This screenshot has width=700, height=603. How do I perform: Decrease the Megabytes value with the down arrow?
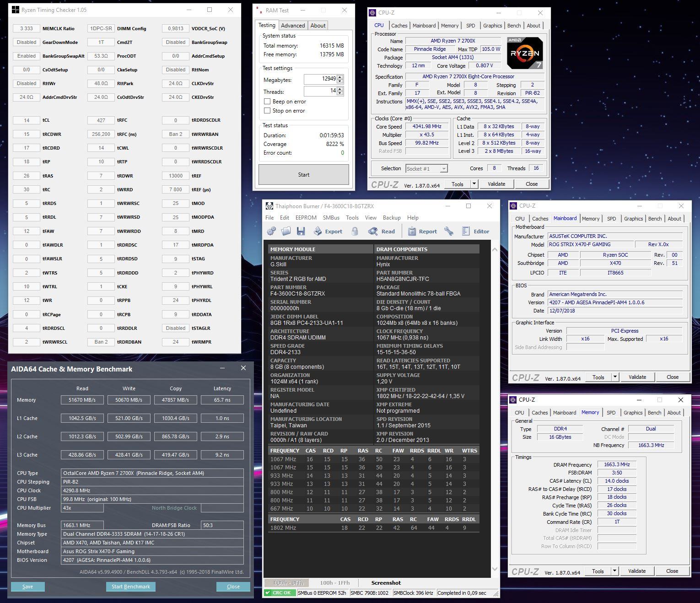tap(340, 81)
